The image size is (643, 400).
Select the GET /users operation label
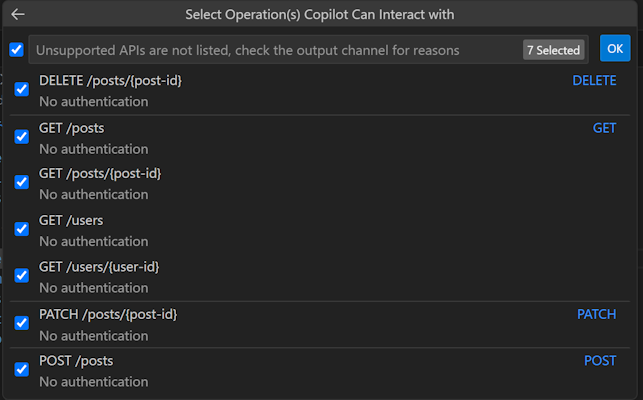coord(71,220)
